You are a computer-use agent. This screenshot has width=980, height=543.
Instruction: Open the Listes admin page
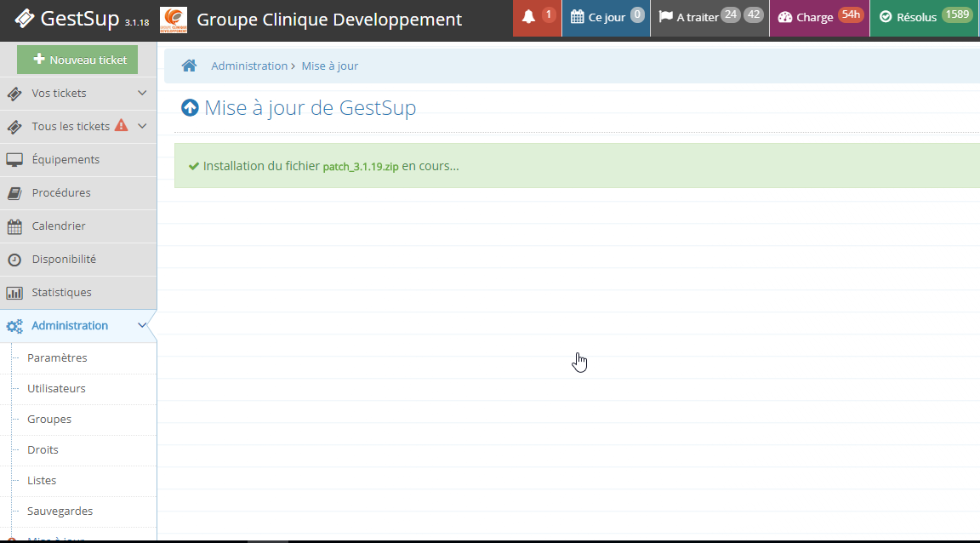[42, 480]
